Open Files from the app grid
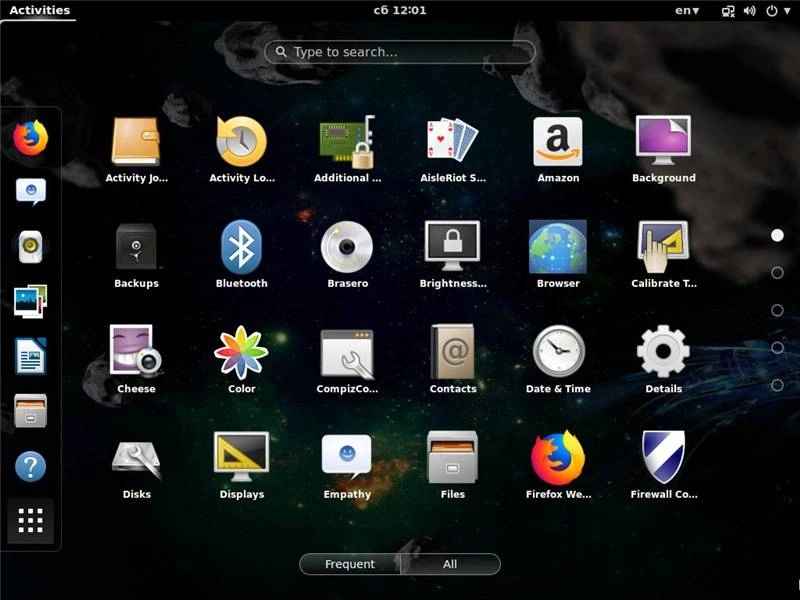The width and height of the screenshot is (800, 600). [453, 465]
